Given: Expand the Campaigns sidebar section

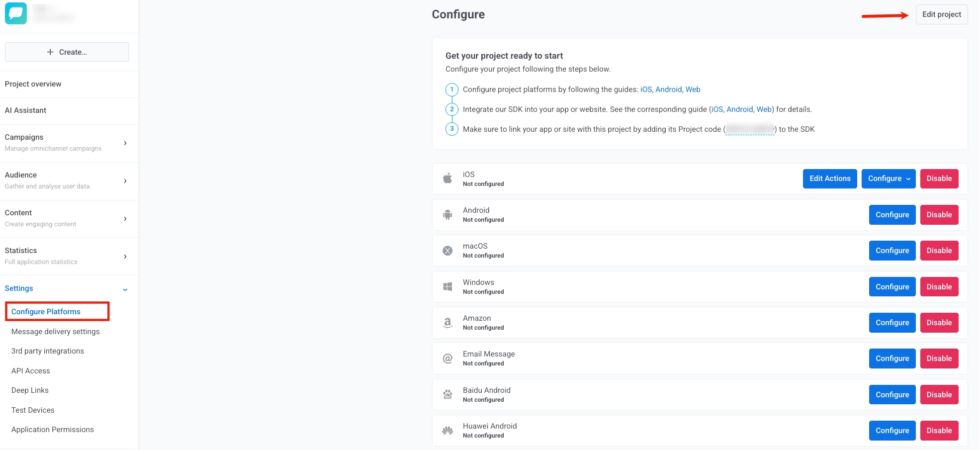Looking at the screenshot, I should 125,143.
